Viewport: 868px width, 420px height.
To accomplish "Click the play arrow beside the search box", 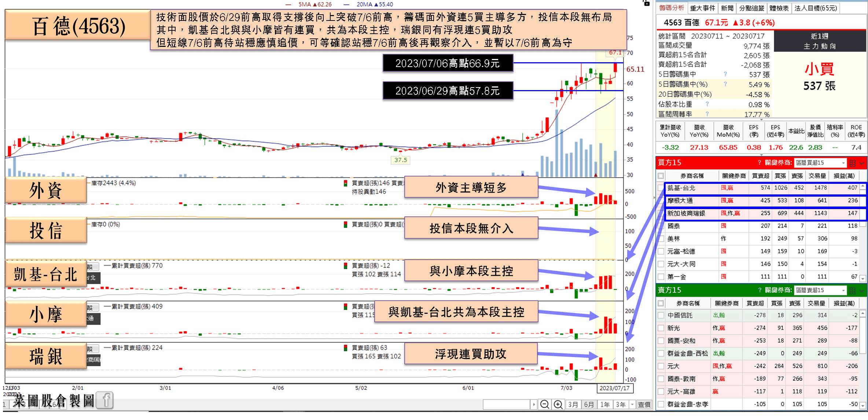I will (x=534, y=404).
